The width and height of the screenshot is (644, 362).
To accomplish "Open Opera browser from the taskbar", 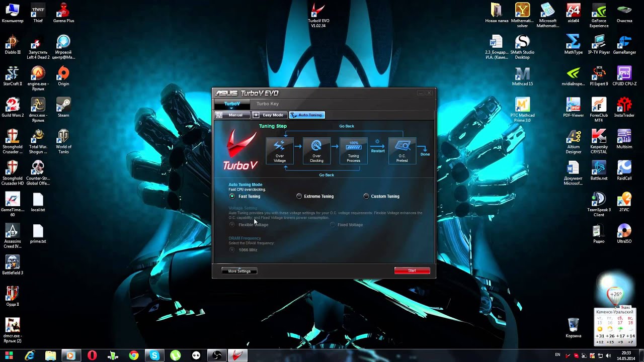I will click(92, 355).
